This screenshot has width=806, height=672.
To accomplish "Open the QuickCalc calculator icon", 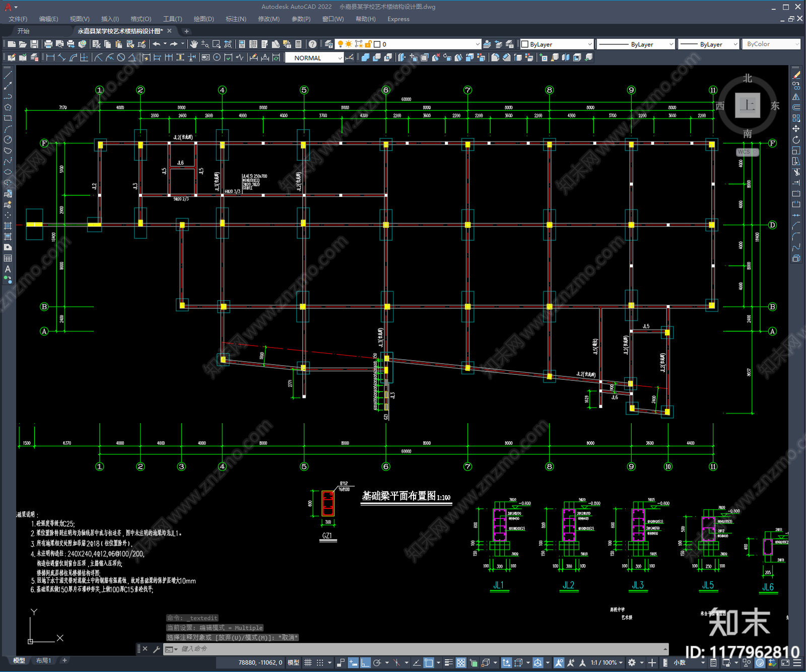I will (x=298, y=44).
